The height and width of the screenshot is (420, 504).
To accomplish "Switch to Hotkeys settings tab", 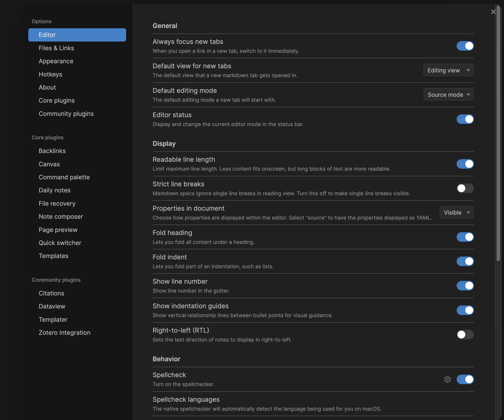I will pyautogui.click(x=50, y=74).
